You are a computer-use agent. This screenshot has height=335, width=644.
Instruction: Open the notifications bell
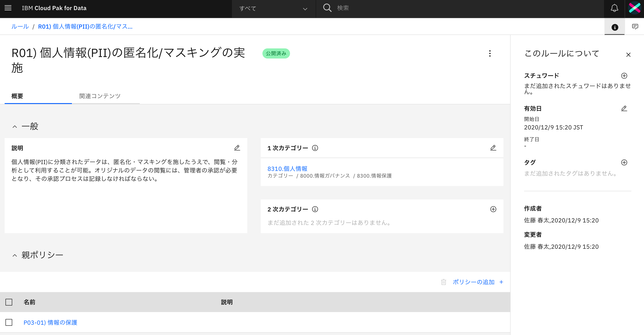click(x=614, y=8)
